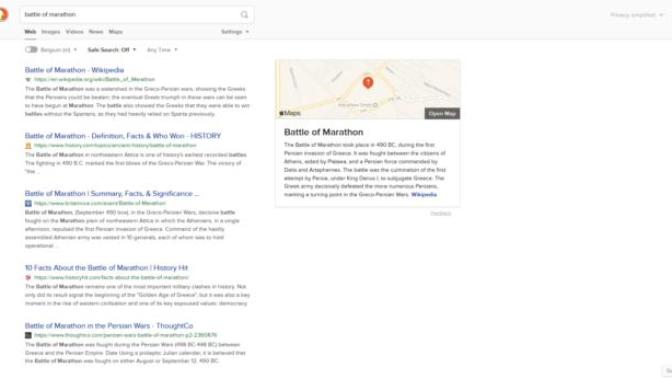Click the Battle of Marathon info panel heading
This screenshot has width=672, height=378.
click(x=324, y=132)
